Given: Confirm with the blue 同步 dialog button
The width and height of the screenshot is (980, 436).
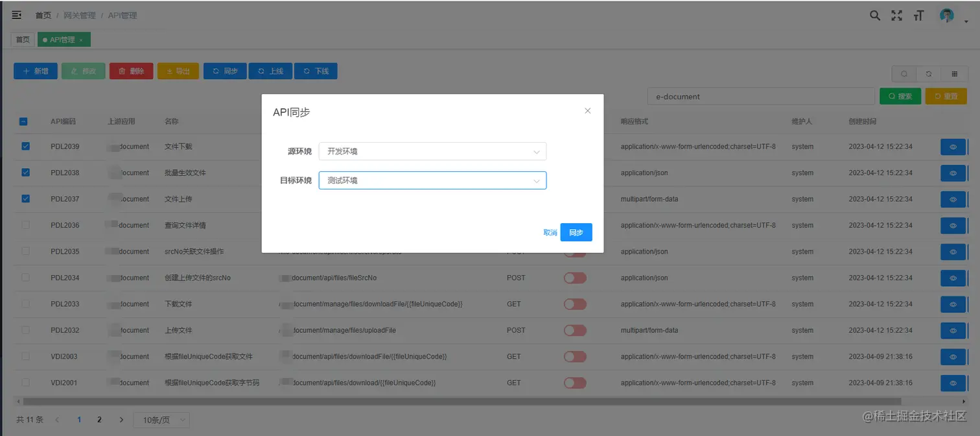Looking at the screenshot, I should [x=576, y=232].
